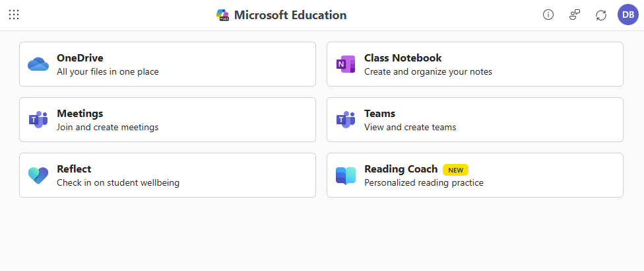Click the Teams app icon
644x271 pixels.
346,120
